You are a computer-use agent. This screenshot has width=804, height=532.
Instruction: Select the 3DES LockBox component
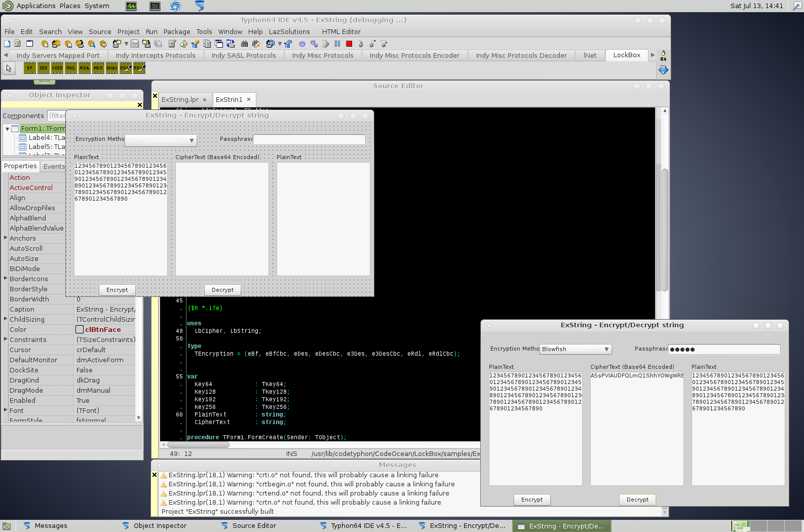(x=57, y=68)
